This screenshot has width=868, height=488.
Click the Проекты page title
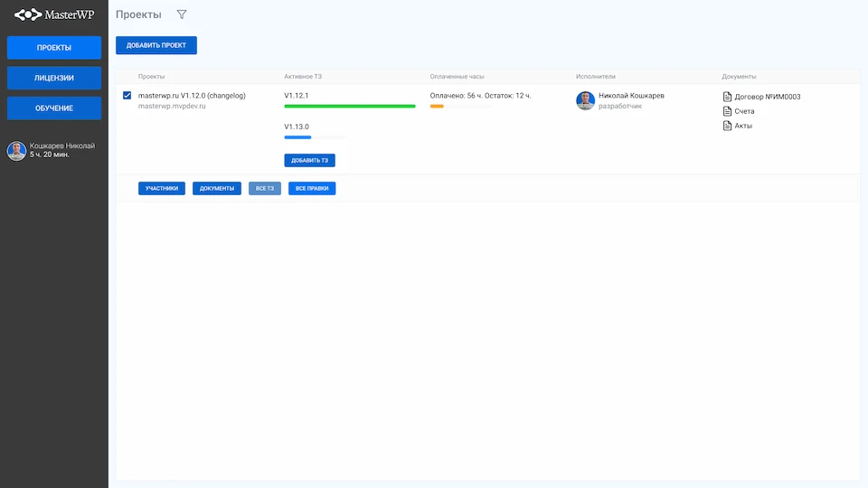[x=138, y=14]
